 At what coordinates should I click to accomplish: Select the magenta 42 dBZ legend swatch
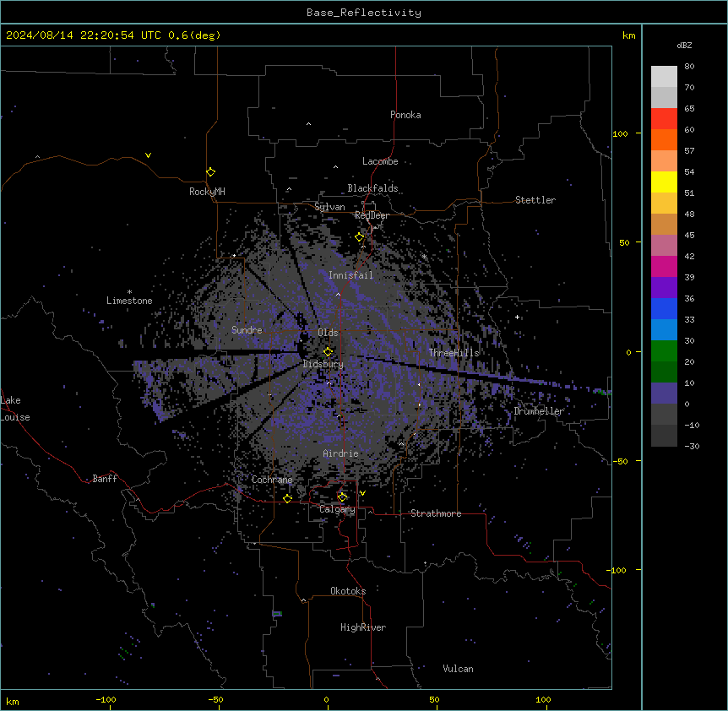(664, 266)
